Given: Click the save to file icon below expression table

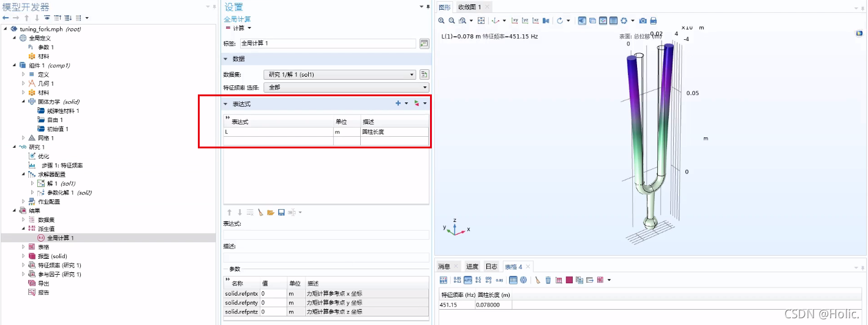Looking at the screenshot, I should pos(281,212).
